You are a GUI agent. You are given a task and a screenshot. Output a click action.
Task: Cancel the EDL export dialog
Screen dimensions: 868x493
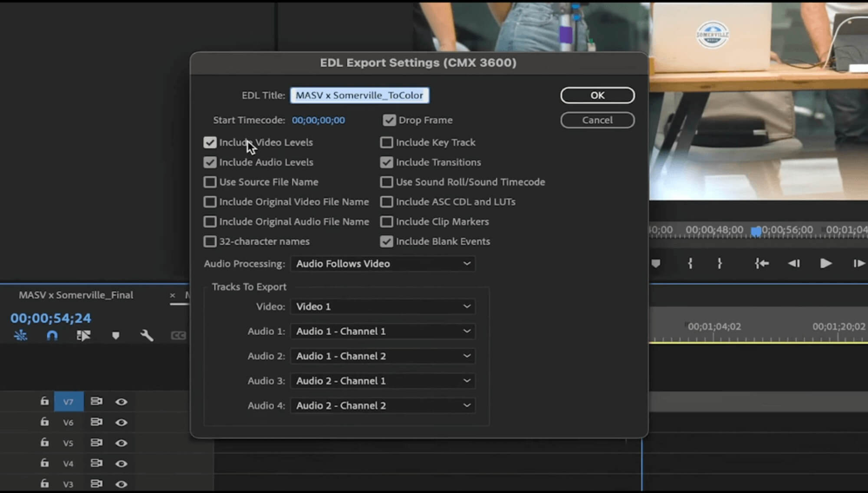597,120
